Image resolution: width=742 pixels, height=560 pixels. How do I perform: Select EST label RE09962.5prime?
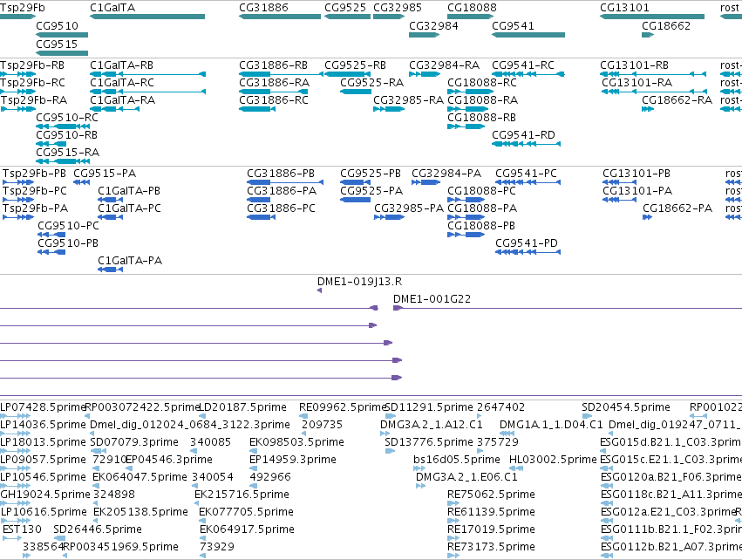[343, 407]
